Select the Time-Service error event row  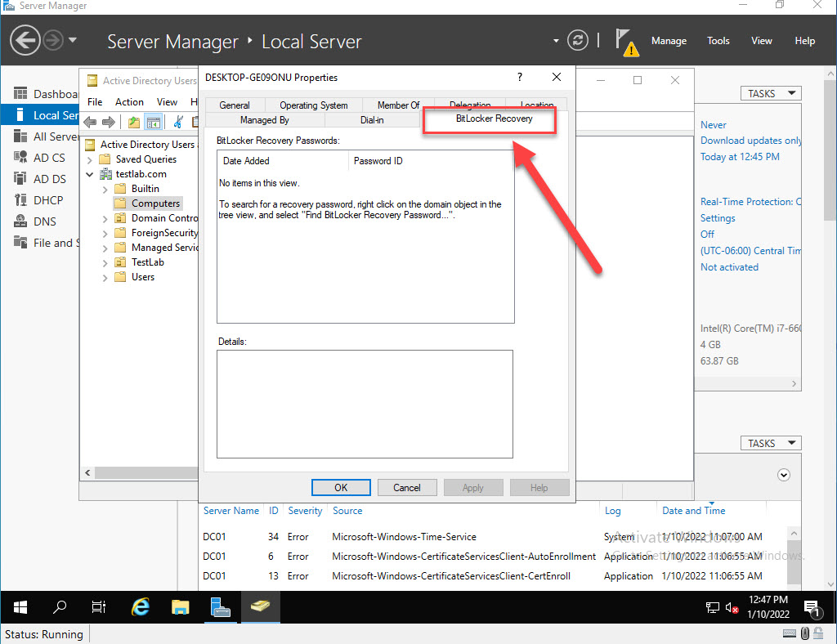point(492,537)
